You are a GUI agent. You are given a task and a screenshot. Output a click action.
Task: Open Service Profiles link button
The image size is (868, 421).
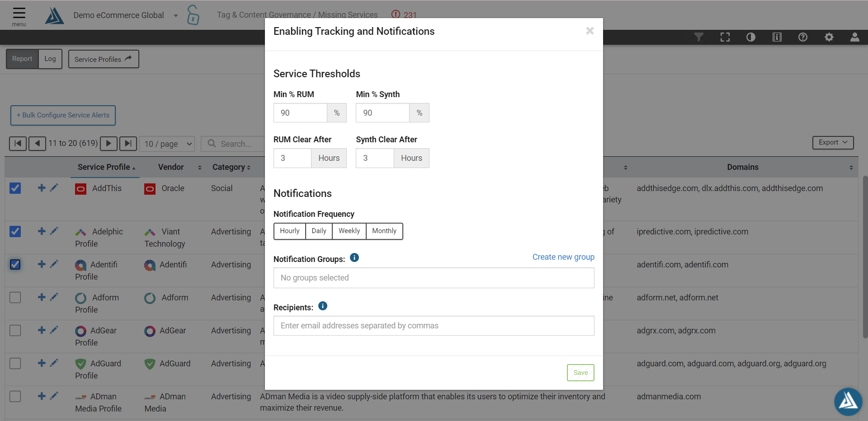pyautogui.click(x=104, y=59)
